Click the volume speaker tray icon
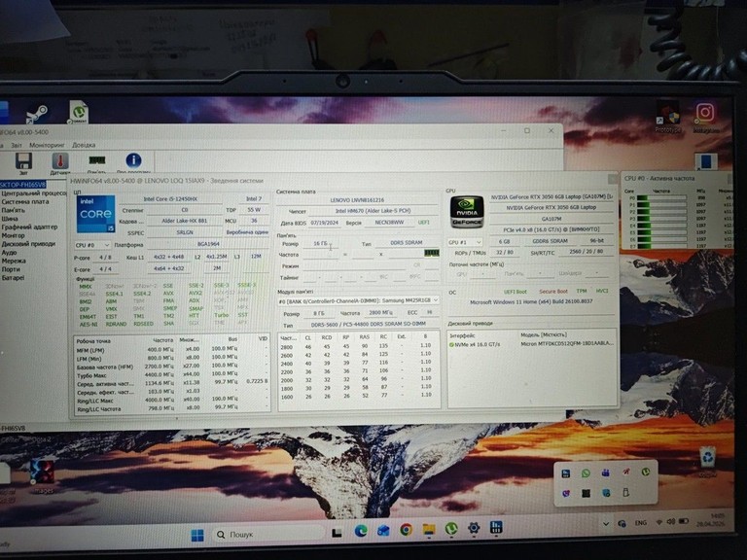747x560 pixels. (x=671, y=522)
